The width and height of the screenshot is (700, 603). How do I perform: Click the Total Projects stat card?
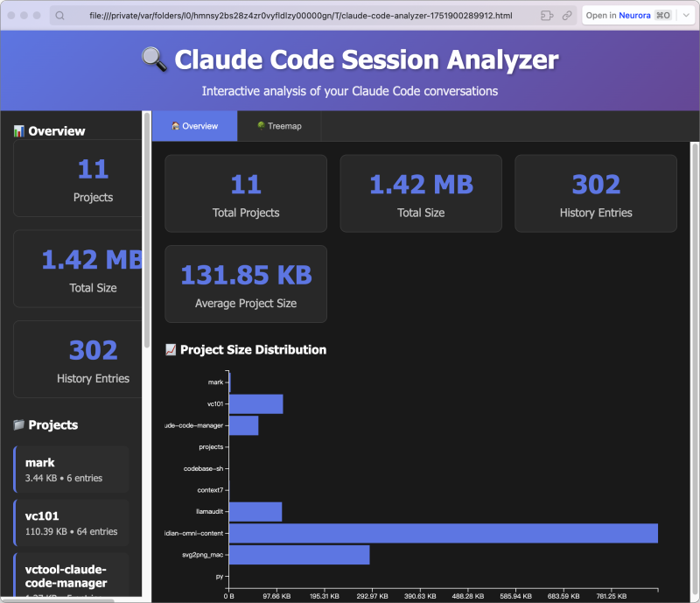246,193
